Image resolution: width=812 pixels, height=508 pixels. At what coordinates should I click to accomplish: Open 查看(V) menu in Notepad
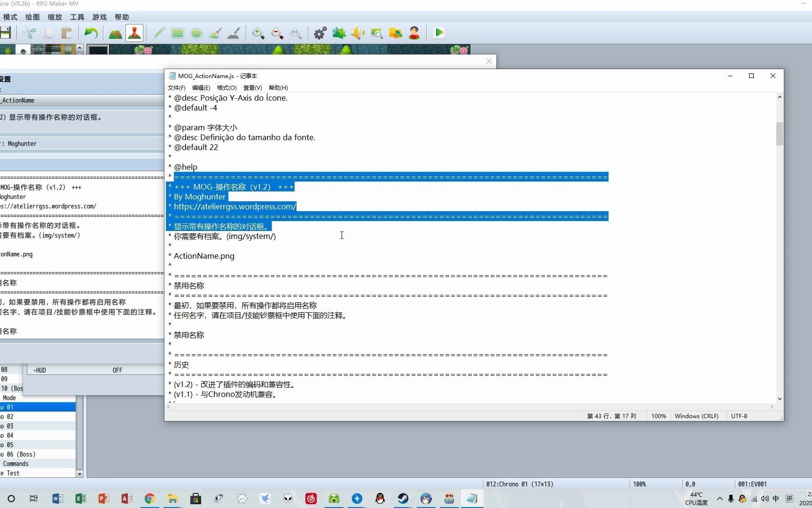[253, 88]
